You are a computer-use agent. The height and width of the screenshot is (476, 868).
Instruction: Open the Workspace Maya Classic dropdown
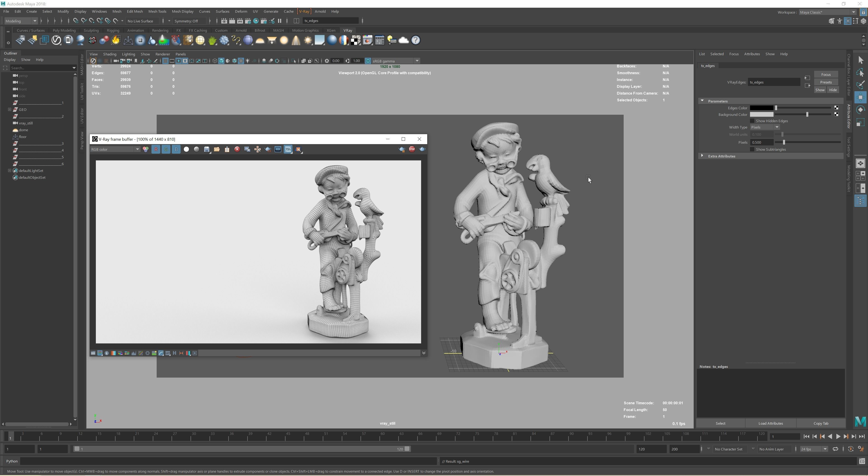[828, 12]
